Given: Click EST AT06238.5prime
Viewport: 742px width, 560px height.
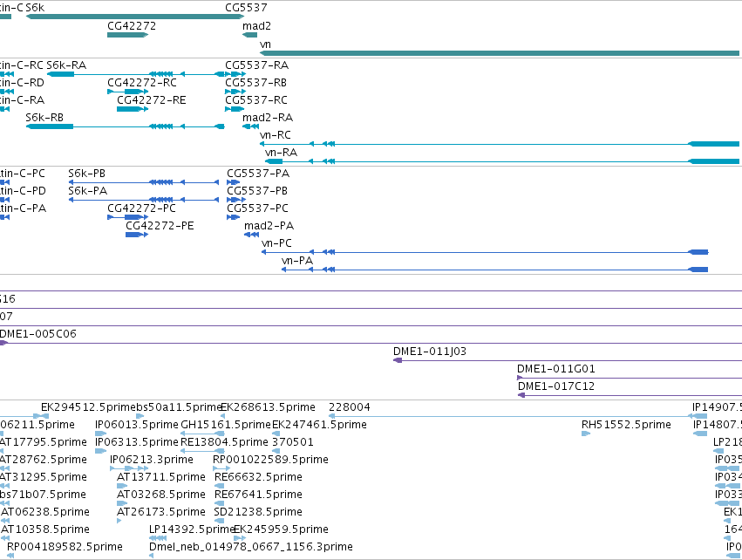Looking at the screenshot, I should tap(5, 521).
